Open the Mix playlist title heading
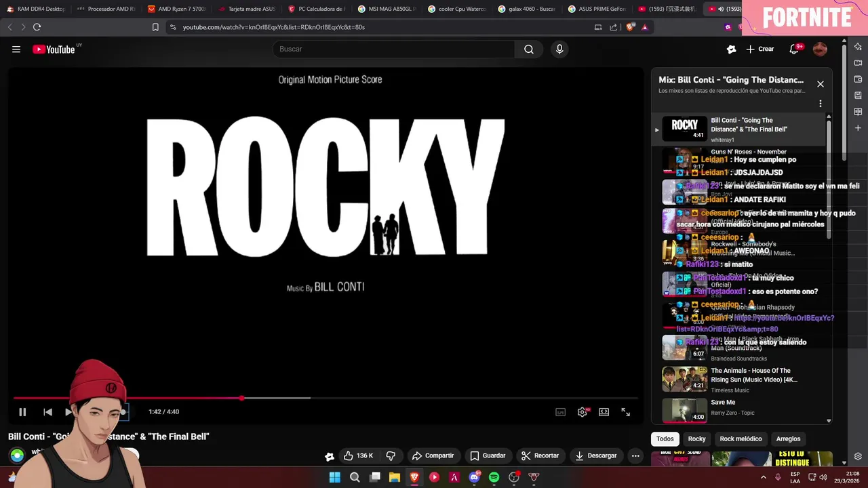The height and width of the screenshot is (488, 868). pyautogui.click(x=731, y=80)
